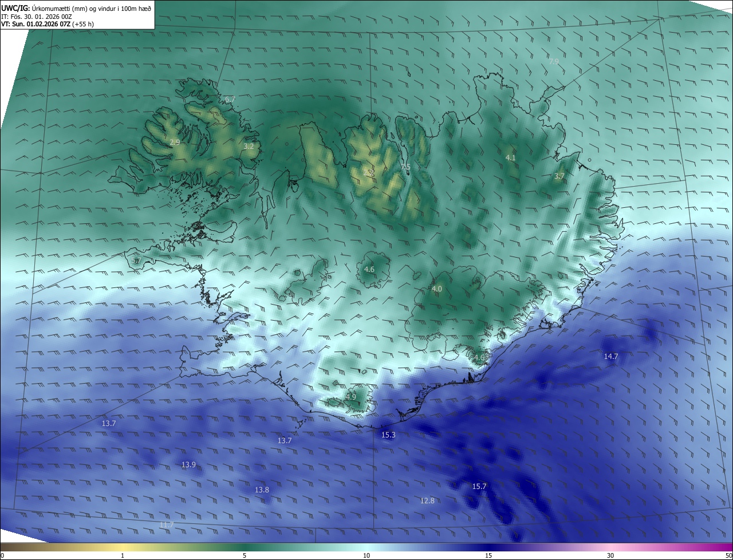Click the 2.2 value label

click(369, 172)
